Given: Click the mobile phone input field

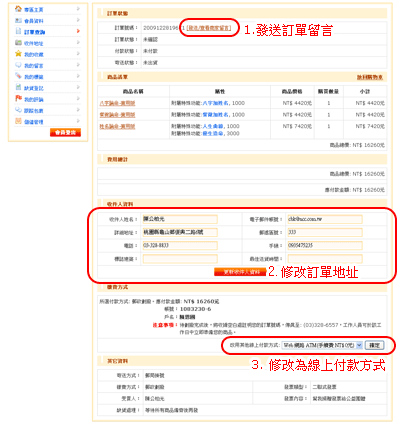Looking at the screenshot, I should pos(325,246).
